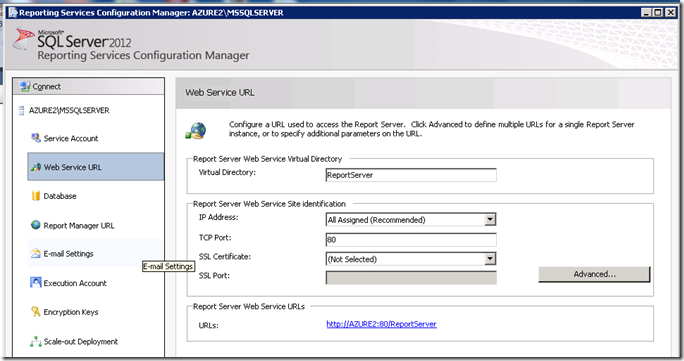
Task: Click the SQL Server 2012 logo
Action: (72, 39)
